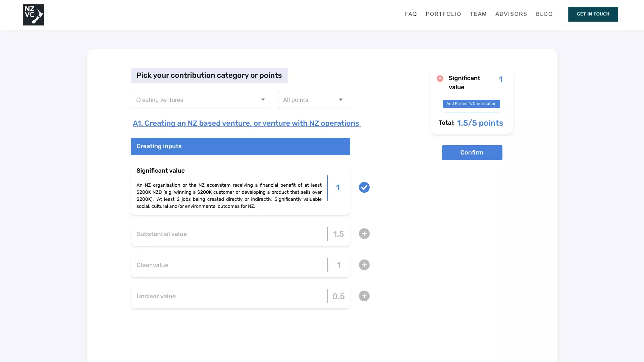Viewport: 644px width, 362px height.
Task: Expand the Unclear value row
Action: [x=228, y=296]
